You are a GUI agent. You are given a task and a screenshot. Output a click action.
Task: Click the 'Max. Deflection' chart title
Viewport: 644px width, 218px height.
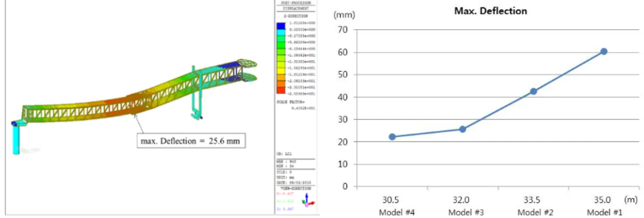coord(490,11)
